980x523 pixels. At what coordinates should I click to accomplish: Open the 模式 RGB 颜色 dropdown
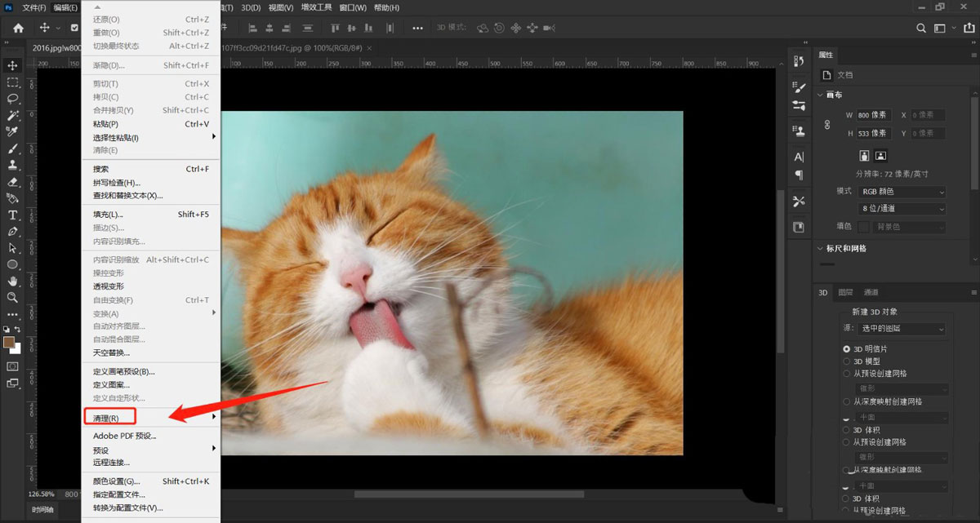tap(902, 191)
